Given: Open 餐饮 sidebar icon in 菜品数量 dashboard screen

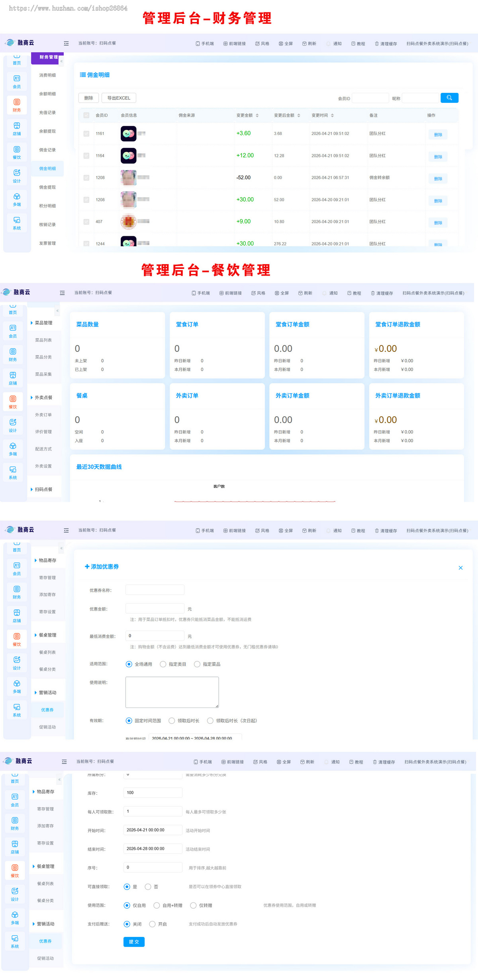Looking at the screenshot, I should click(x=13, y=402).
